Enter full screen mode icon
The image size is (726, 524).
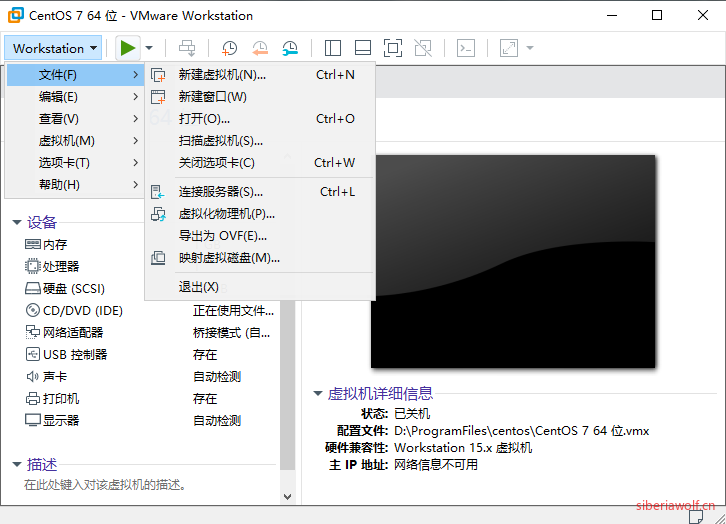tap(393, 48)
